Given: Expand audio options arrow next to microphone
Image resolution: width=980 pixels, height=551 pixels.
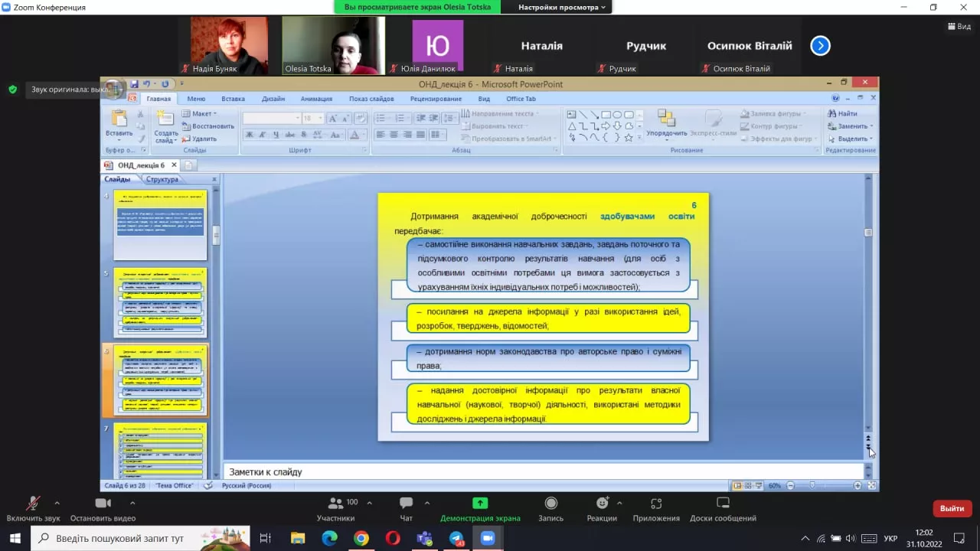Looking at the screenshot, I should click(57, 503).
